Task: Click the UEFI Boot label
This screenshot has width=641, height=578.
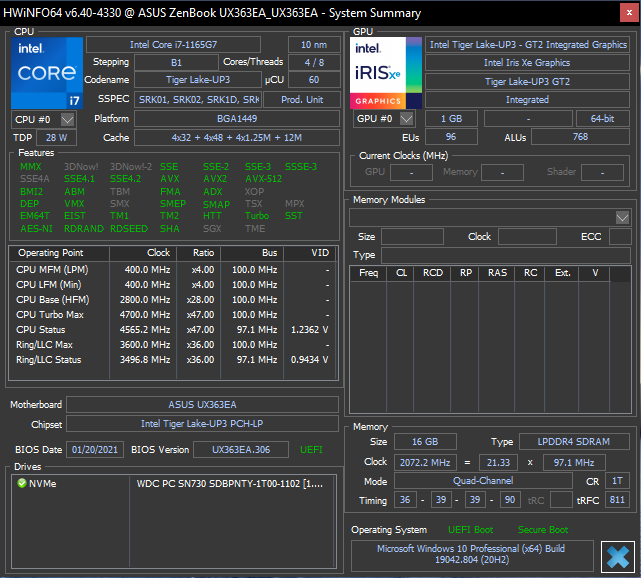Action: pyautogui.click(x=471, y=530)
